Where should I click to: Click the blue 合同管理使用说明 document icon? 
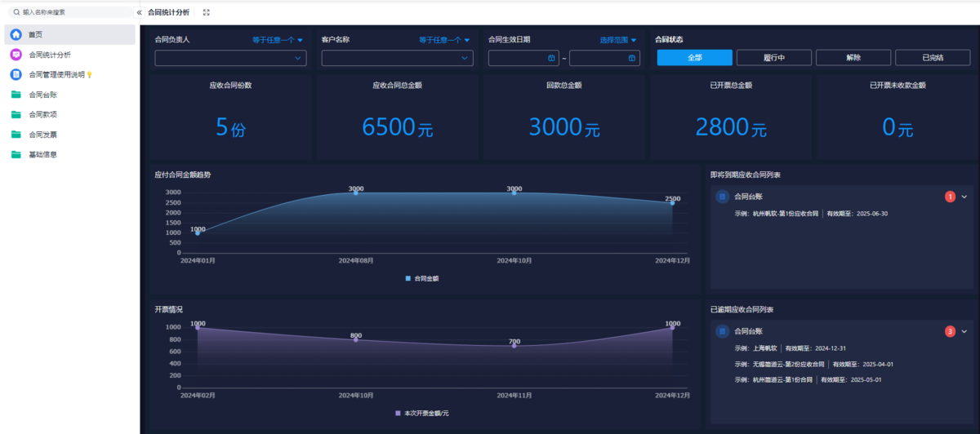[x=16, y=74]
